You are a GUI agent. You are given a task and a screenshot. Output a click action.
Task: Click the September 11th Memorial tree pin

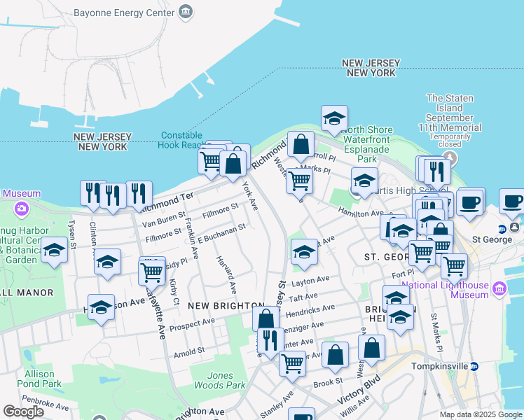[450, 157]
